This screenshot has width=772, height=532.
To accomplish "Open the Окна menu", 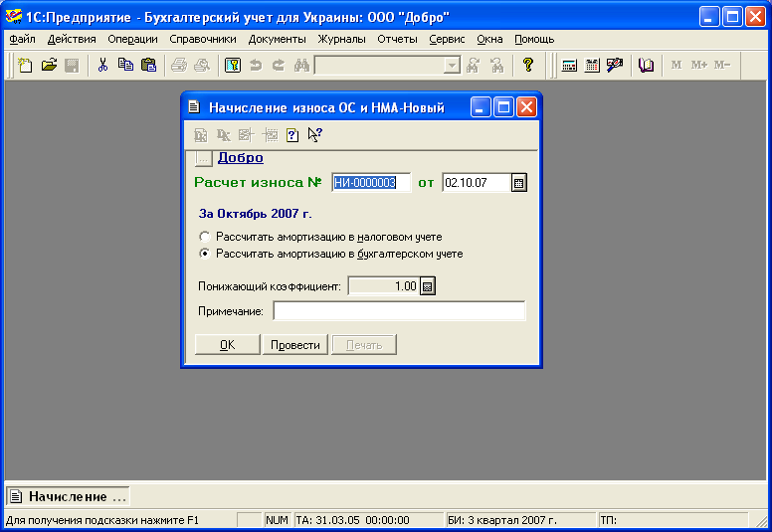I will tap(489, 39).
